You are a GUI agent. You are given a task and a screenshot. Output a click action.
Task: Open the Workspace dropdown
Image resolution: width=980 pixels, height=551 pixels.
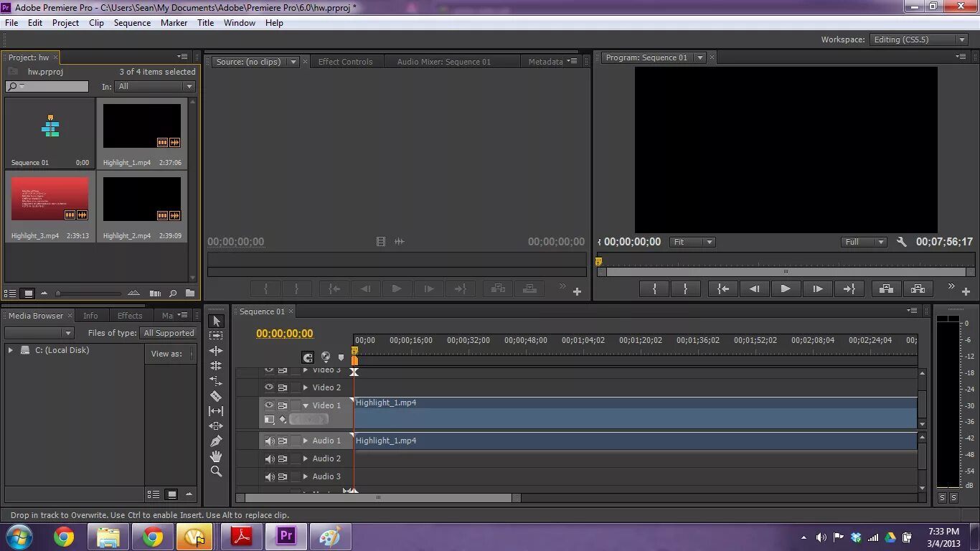point(920,39)
